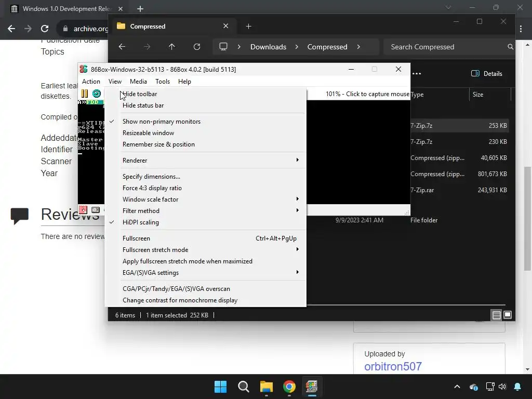Screen dimensions: 532x399
Task: Toggle HiDPI scaling option
Action: (205, 222)
